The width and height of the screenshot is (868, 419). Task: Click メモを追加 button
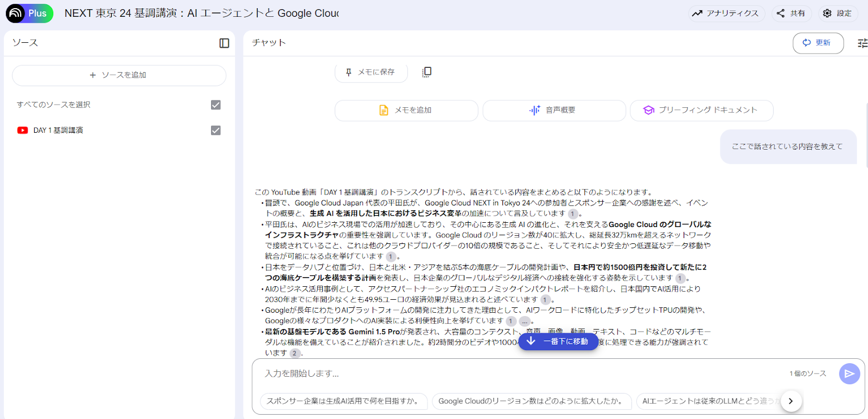pos(406,110)
